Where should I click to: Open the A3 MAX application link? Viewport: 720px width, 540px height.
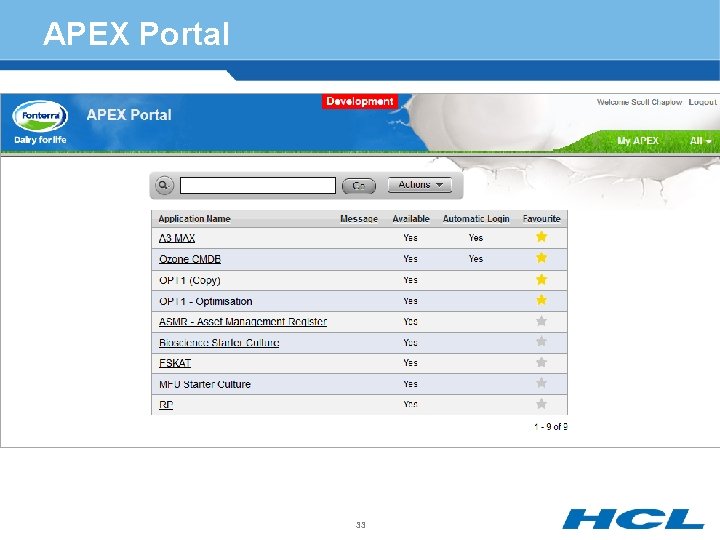pyautogui.click(x=177, y=238)
